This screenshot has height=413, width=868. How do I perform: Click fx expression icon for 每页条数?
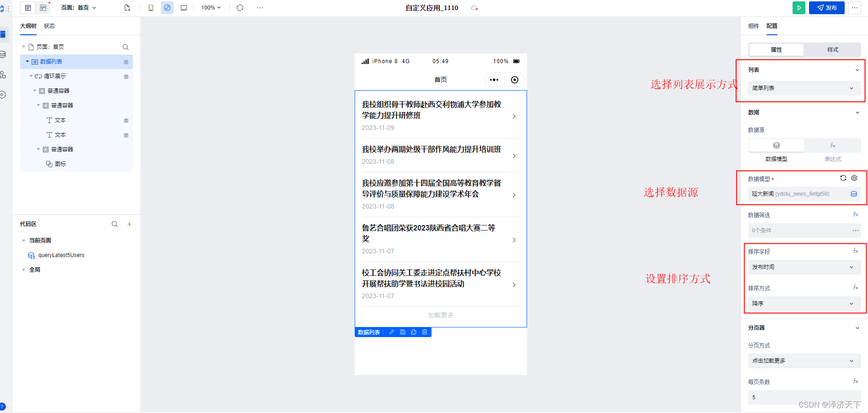point(856,381)
